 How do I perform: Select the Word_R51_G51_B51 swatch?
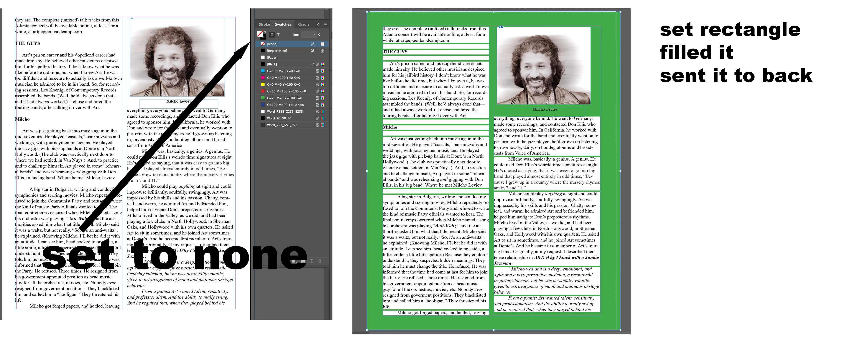(282, 125)
